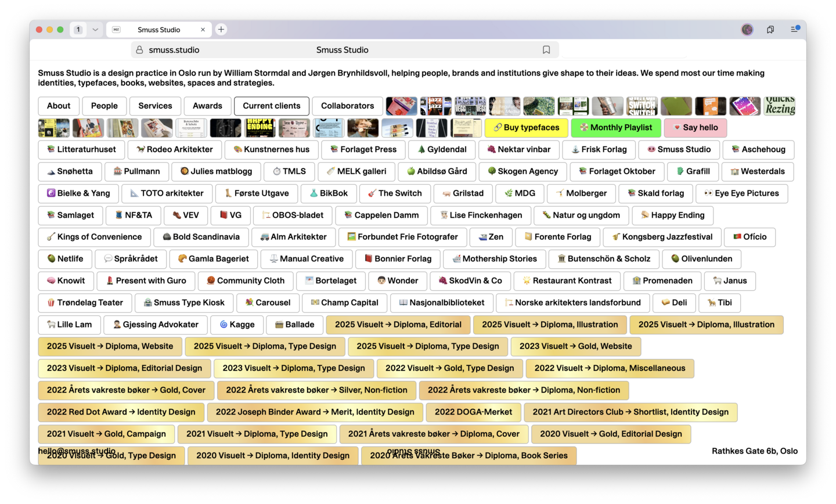This screenshot has height=504, width=836.
Task: Toggle the Awards filter
Action: tap(207, 106)
